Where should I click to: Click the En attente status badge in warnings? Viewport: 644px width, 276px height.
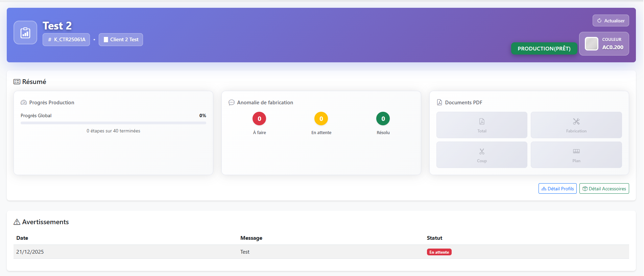click(x=439, y=252)
